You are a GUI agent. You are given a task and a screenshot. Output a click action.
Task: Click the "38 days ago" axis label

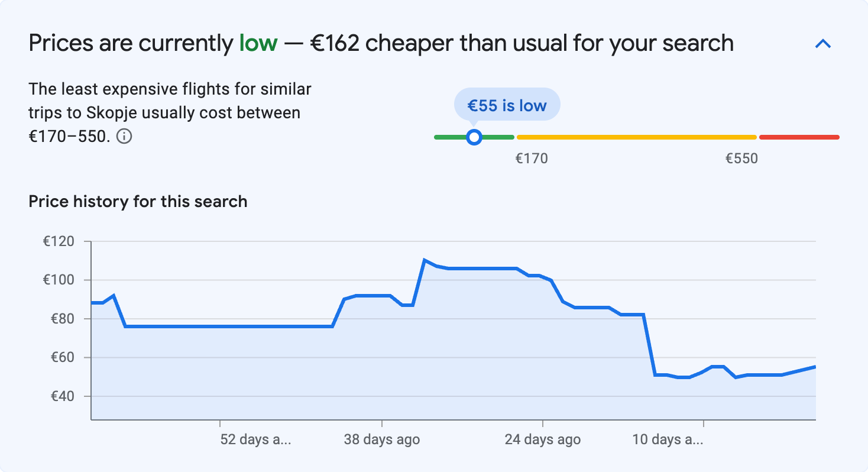(382, 440)
